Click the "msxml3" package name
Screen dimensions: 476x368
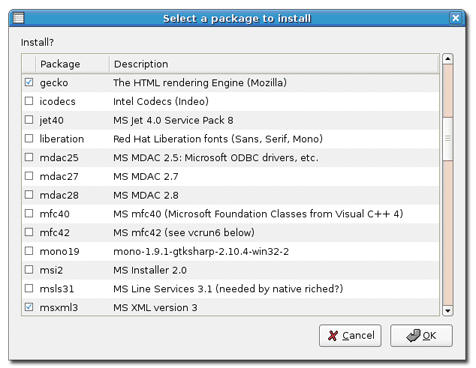pyautogui.click(x=59, y=308)
